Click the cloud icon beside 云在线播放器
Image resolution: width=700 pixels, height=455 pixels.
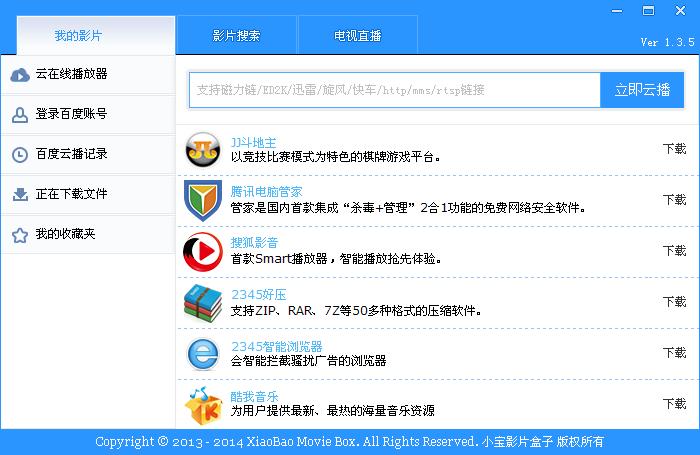[19, 74]
